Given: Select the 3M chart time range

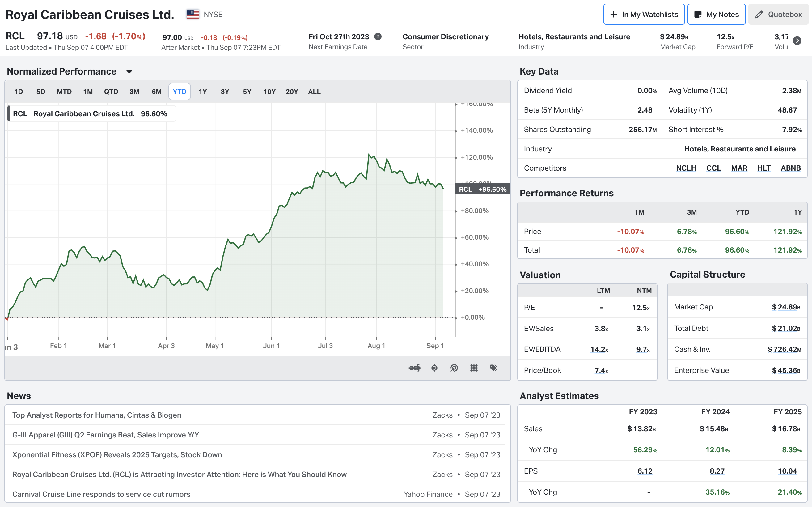Looking at the screenshot, I should click(134, 92).
